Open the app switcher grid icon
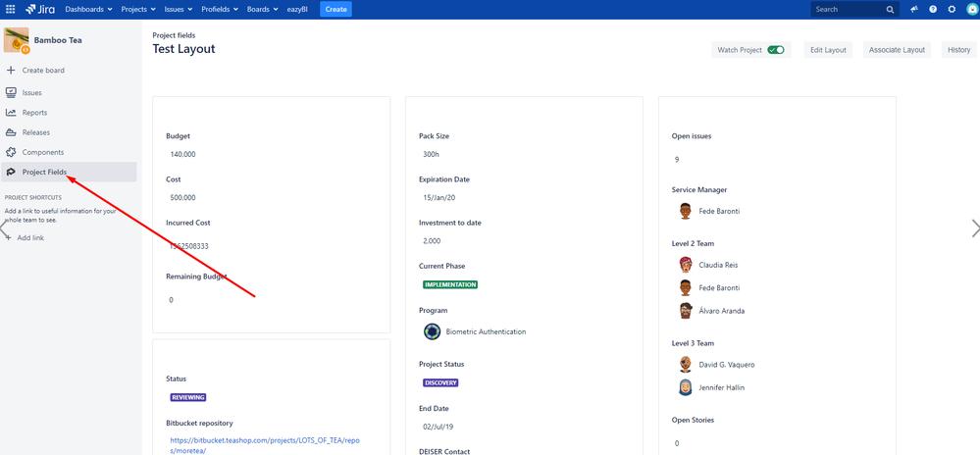980x455 pixels. (11, 10)
